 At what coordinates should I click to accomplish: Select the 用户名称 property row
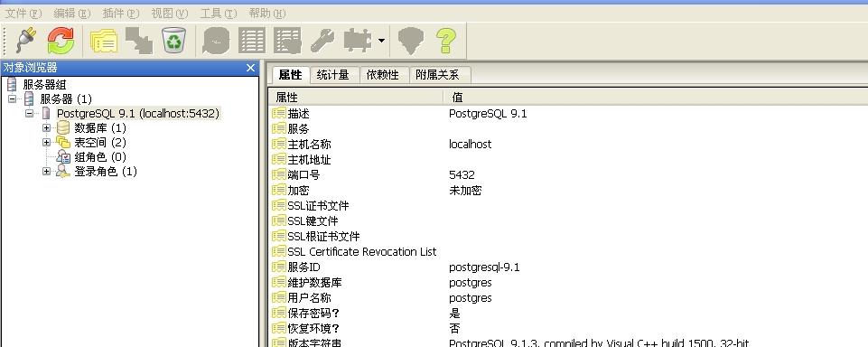click(568, 297)
